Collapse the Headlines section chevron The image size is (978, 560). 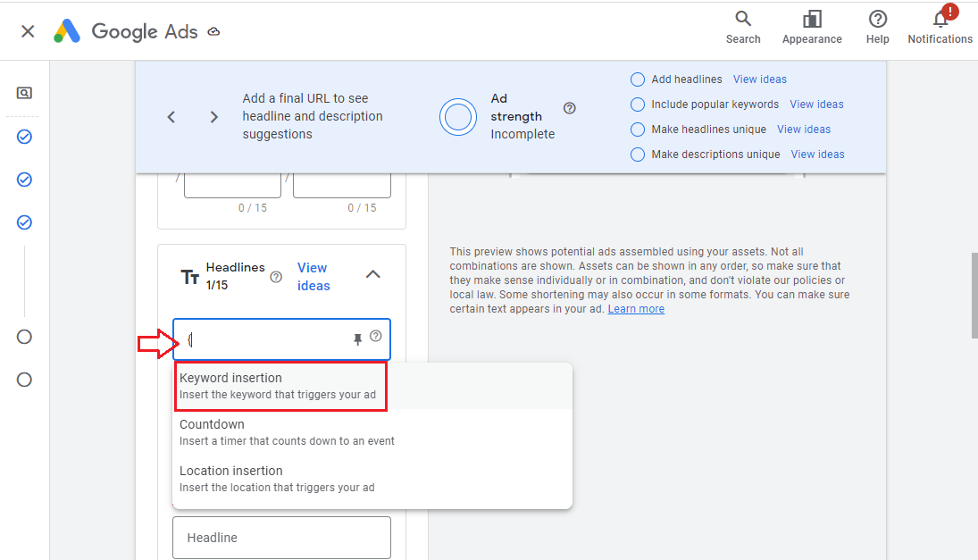pyautogui.click(x=373, y=275)
